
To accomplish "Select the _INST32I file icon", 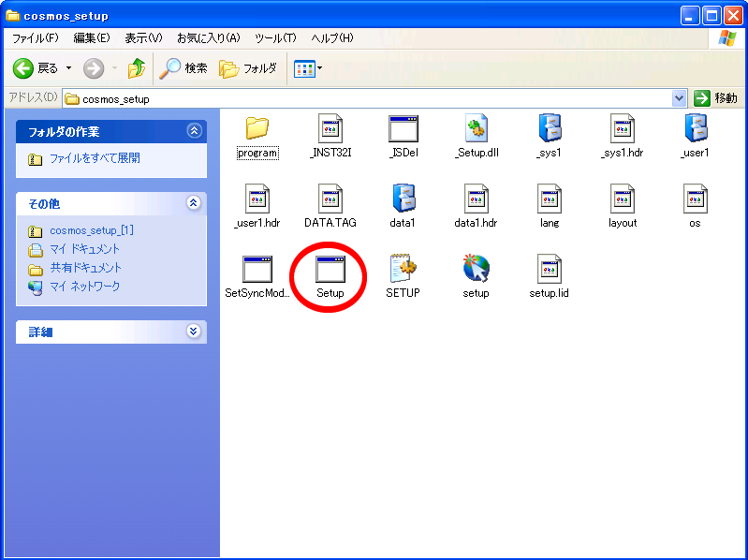I will [x=330, y=128].
